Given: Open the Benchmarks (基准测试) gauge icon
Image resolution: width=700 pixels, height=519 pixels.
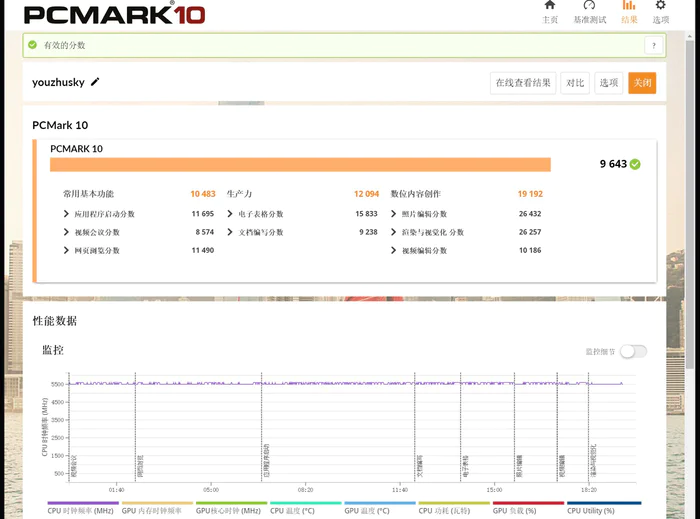Looking at the screenshot, I should [x=589, y=5].
